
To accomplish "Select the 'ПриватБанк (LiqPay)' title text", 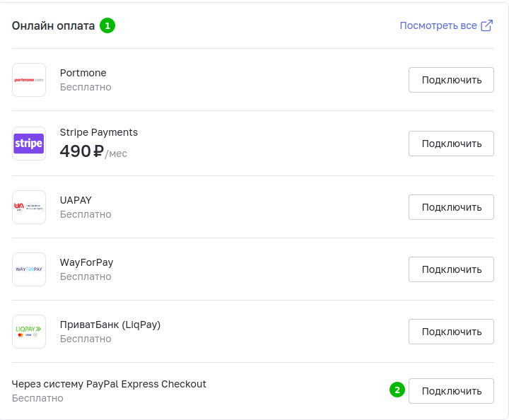I will (110, 325).
